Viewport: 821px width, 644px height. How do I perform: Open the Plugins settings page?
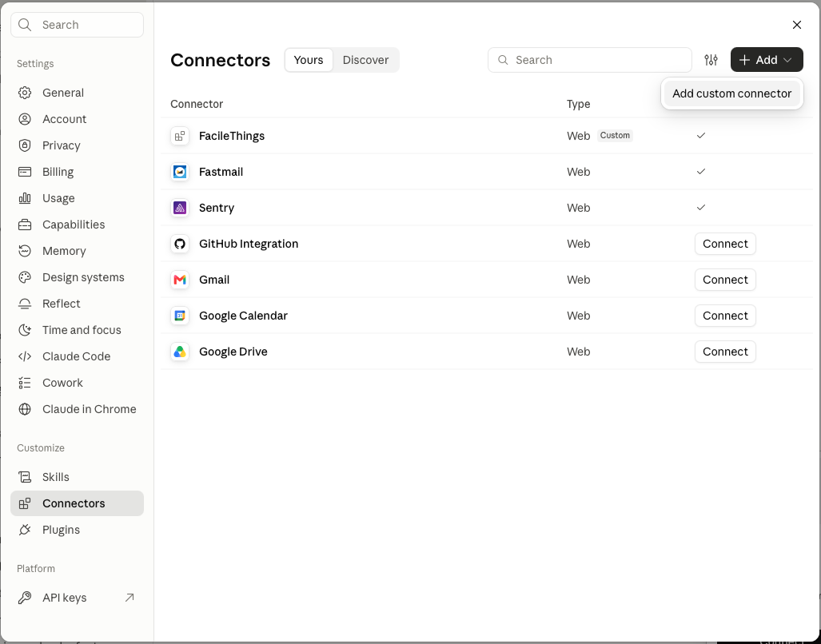pos(77,530)
